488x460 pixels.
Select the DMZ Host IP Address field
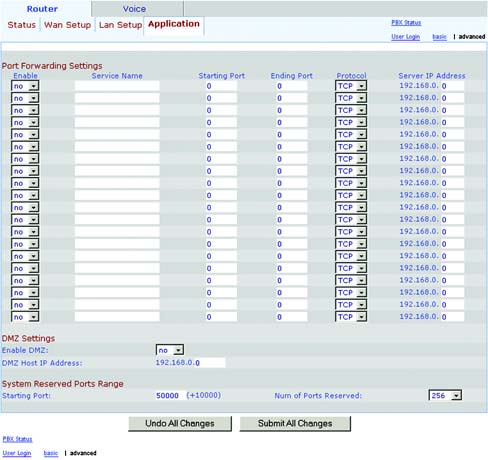point(210,363)
